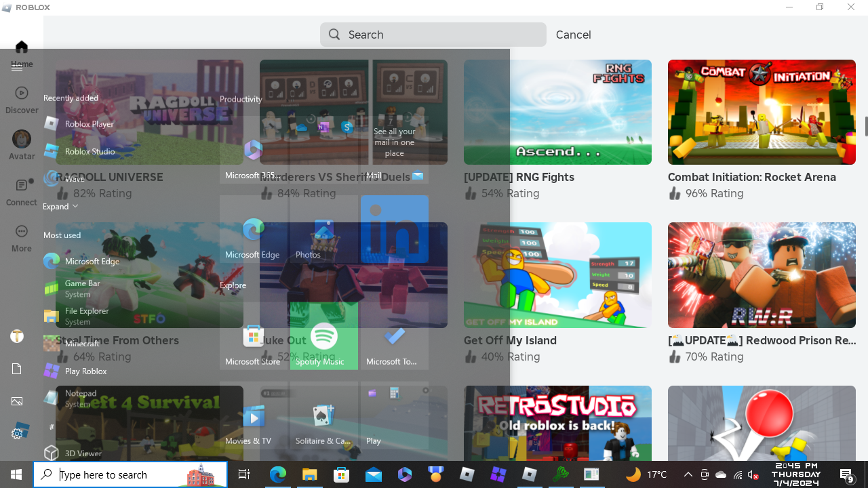Open the Microsoft To Do tile
Image resolution: width=868 pixels, height=488 pixels.
pos(395,336)
